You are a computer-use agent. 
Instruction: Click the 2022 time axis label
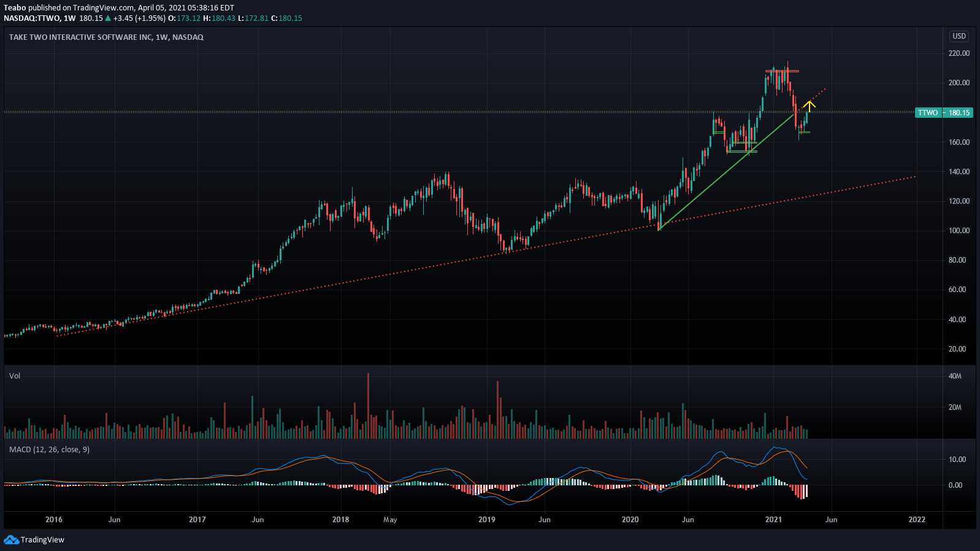[917, 520]
